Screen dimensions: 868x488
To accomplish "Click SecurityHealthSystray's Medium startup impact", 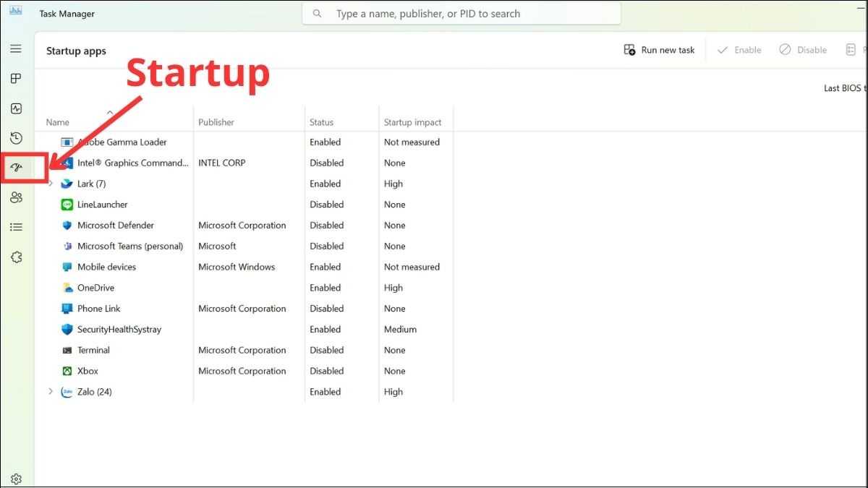I will click(x=401, y=330).
